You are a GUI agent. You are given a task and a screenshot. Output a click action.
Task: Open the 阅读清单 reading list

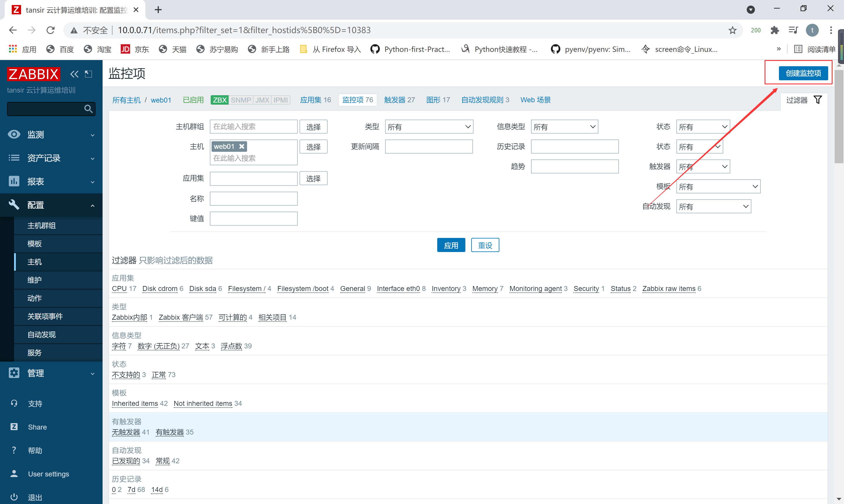(814, 49)
